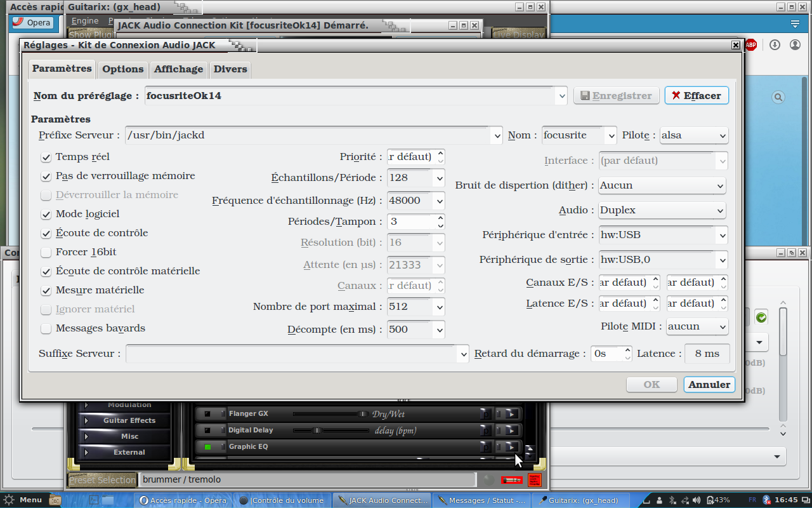The width and height of the screenshot is (812, 508).
Task: Select the Fréquence d'échantillonnage dropdown
Action: [x=416, y=201]
